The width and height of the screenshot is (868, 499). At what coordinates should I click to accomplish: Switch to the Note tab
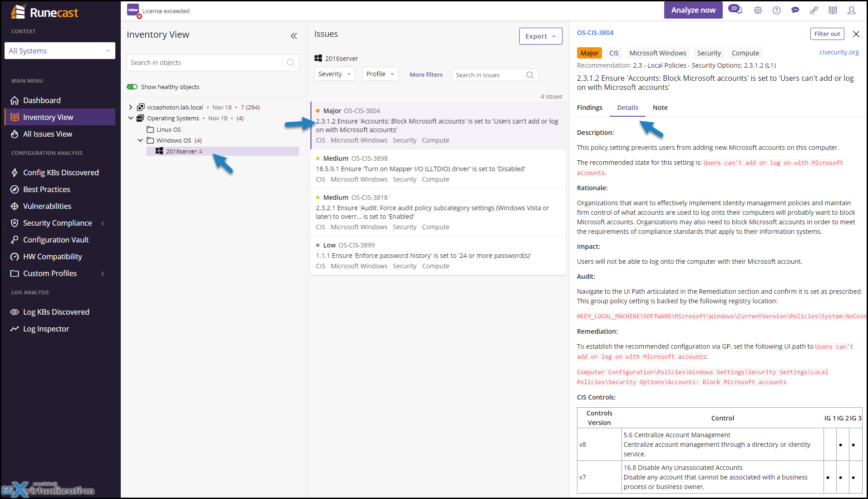[x=660, y=108]
